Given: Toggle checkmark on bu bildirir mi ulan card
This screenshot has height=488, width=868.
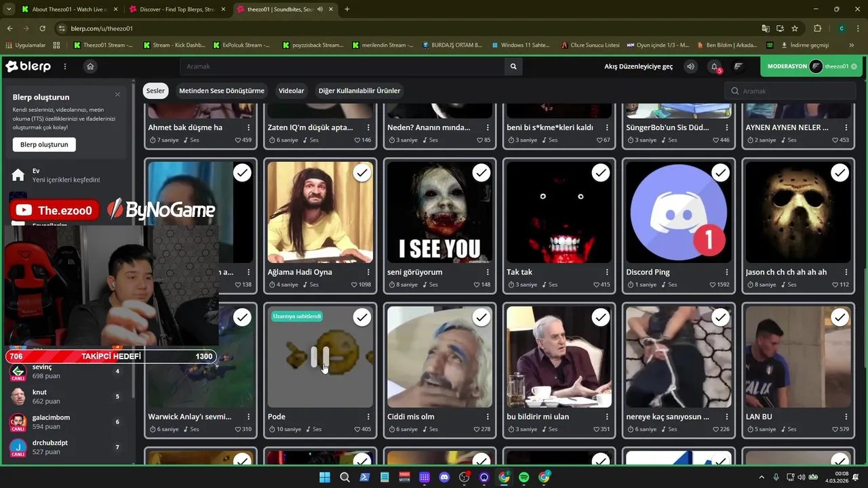Looking at the screenshot, I should coord(601,317).
